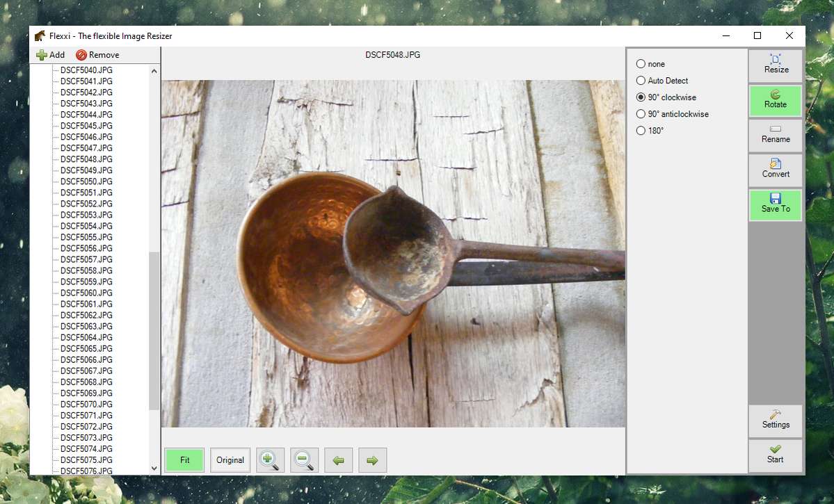Screen dimensions: 834x504
Task: Select DSCF5055.JPG in the file list
Action: pyautogui.click(x=86, y=238)
